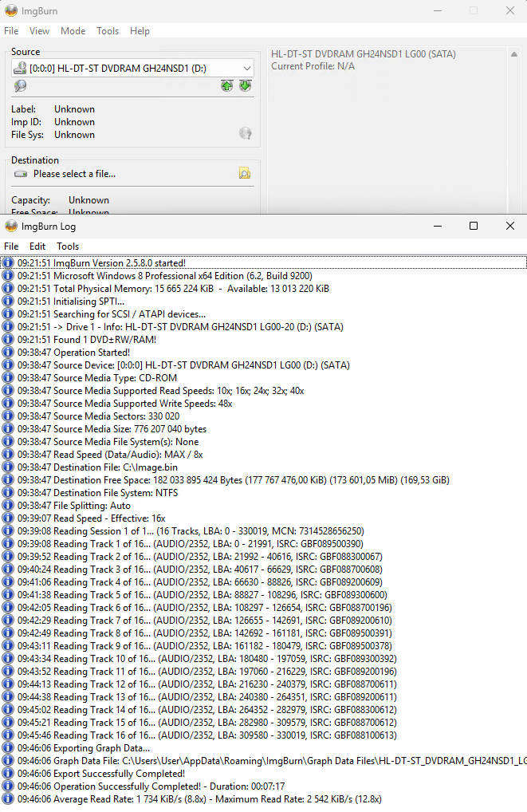This screenshot has height=812, width=527.
Task: Click the browse for destination file folder icon
Action: (x=245, y=173)
